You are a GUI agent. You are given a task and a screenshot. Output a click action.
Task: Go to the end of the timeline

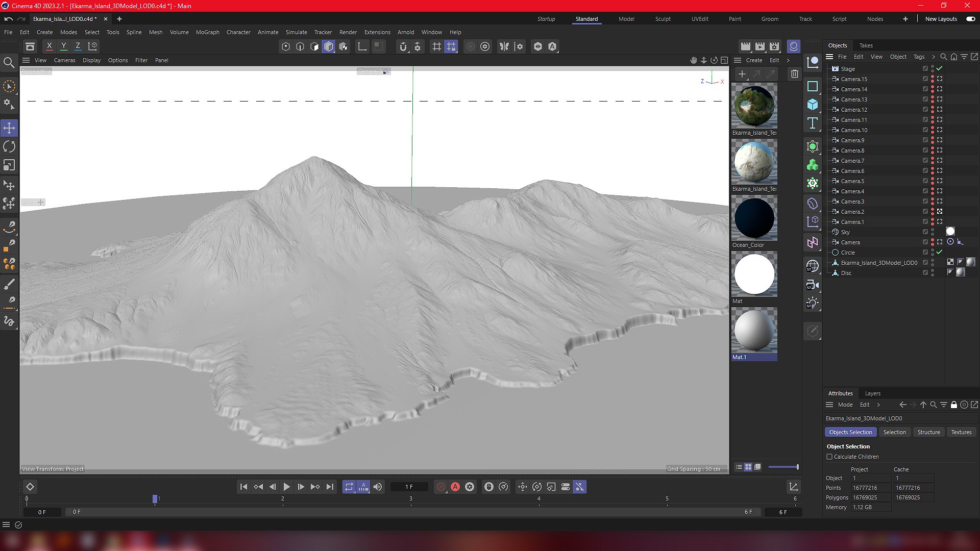tap(330, 487)
